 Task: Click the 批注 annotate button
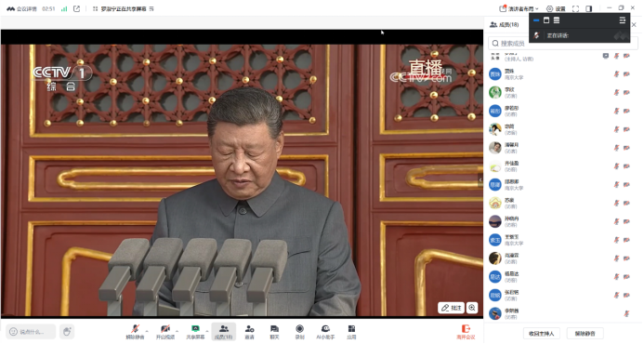[x=451, y=308]
